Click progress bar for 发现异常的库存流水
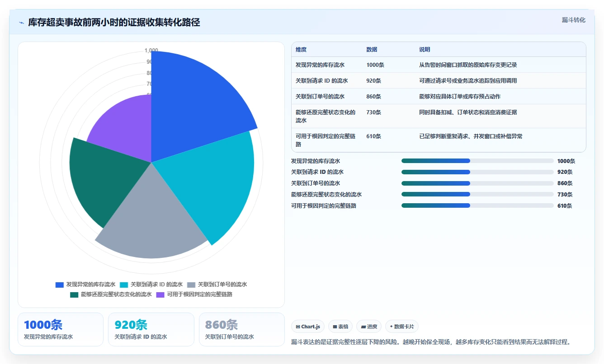 click(x=477, y=161)
